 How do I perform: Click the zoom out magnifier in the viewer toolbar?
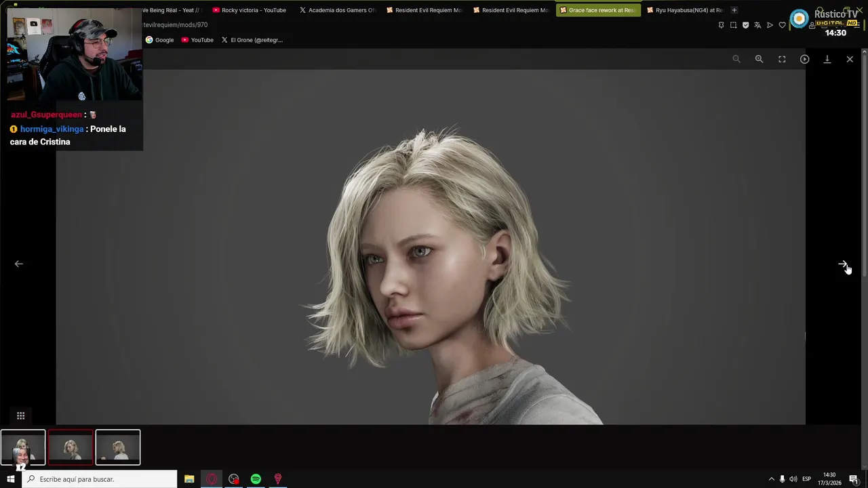[736, 59]
